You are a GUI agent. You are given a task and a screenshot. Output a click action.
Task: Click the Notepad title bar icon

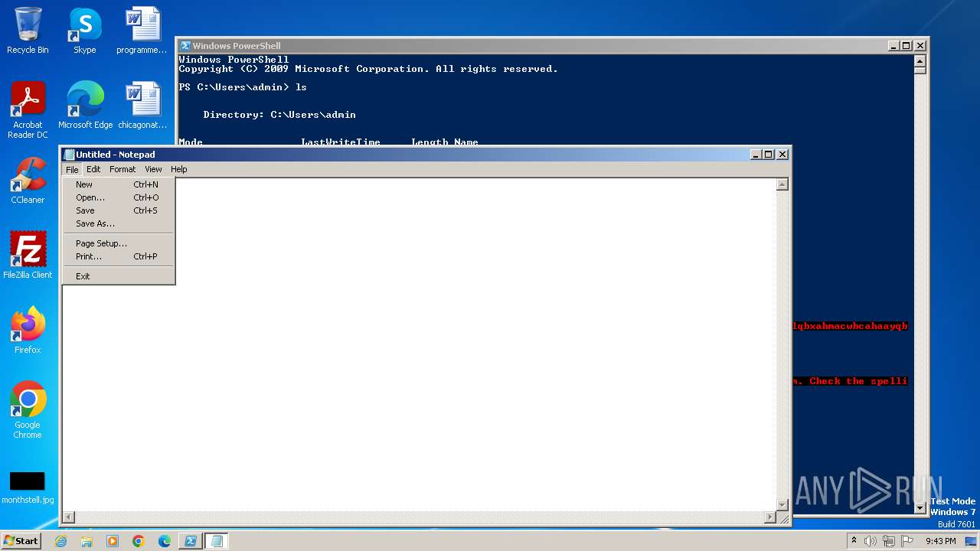[x=69, y=155]
